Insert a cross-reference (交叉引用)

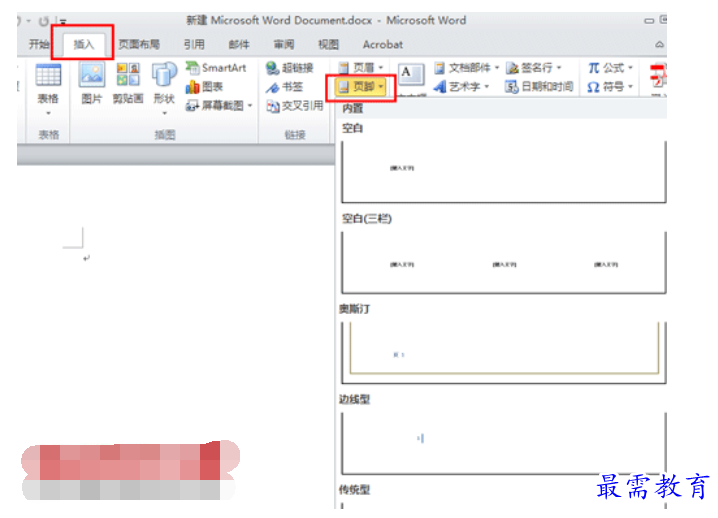[x=295, y=106]
